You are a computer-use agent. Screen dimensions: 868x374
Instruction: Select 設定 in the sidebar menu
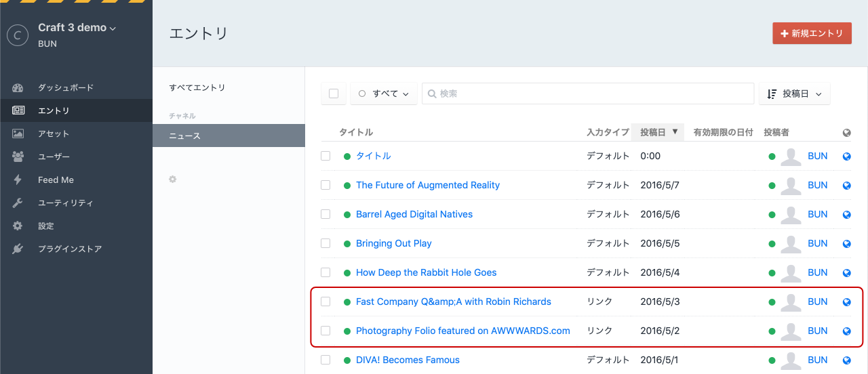[x=46, y=226]
